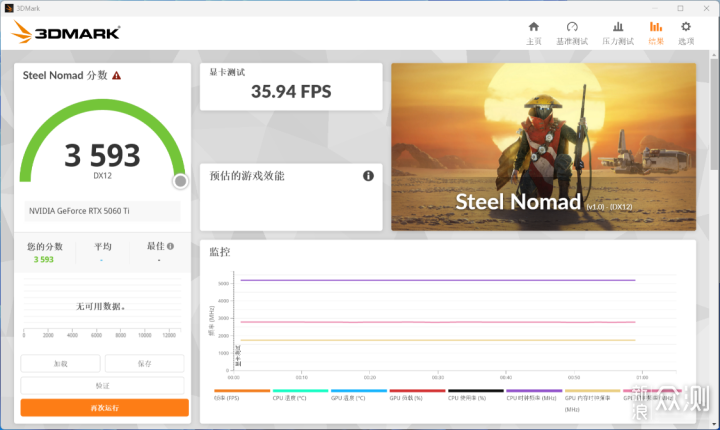Image resolution: width=720 pixels, height=430 pixels.
Task: Click the 3 593 score in the gauge
Action: (x=102, y=155)
